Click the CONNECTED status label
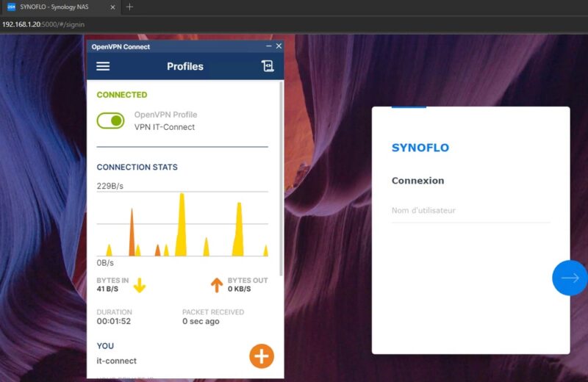Viewport: 588px width, 382px height. point(122,95)
